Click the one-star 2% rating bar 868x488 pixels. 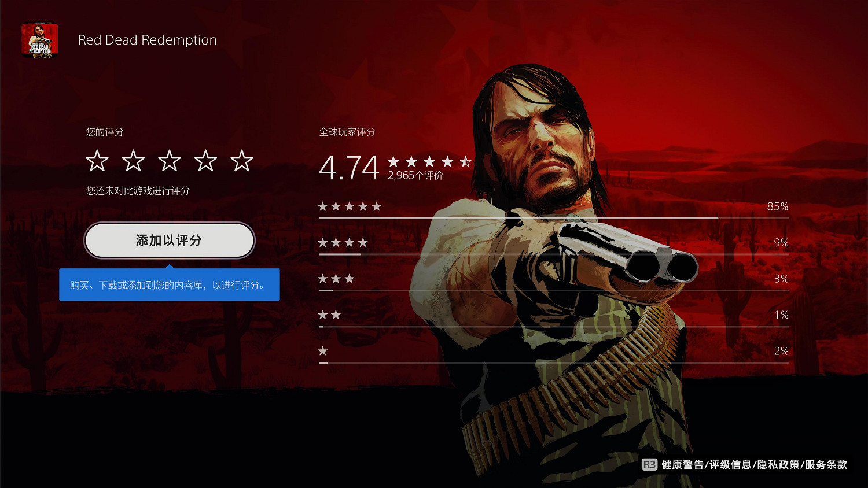point(553,363)
